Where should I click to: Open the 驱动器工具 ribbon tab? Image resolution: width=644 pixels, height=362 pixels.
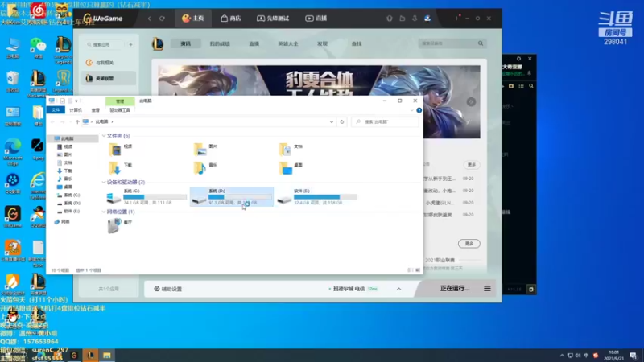(119, 110)
